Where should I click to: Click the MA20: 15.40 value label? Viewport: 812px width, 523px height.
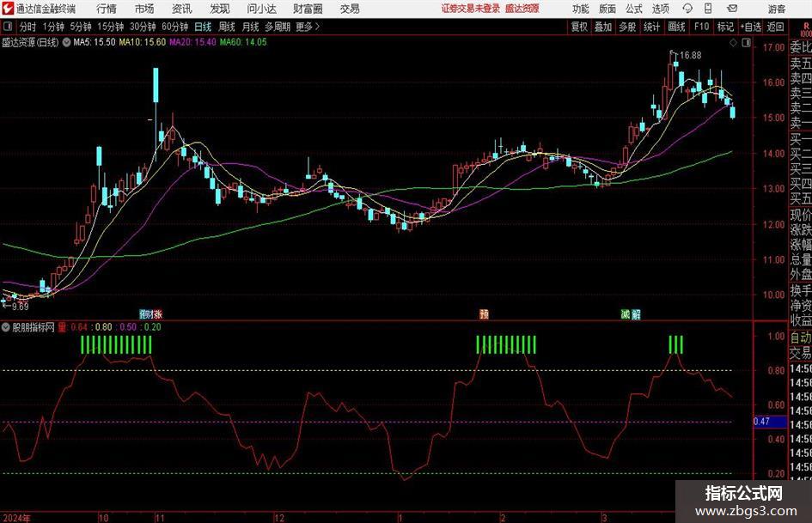point(192,42)
